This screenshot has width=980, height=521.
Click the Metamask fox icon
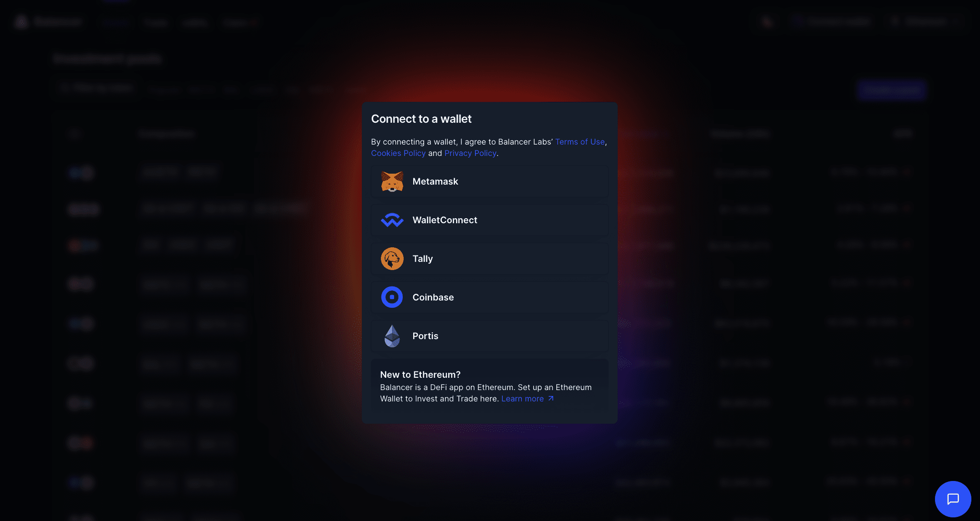[x=392, y=181]
